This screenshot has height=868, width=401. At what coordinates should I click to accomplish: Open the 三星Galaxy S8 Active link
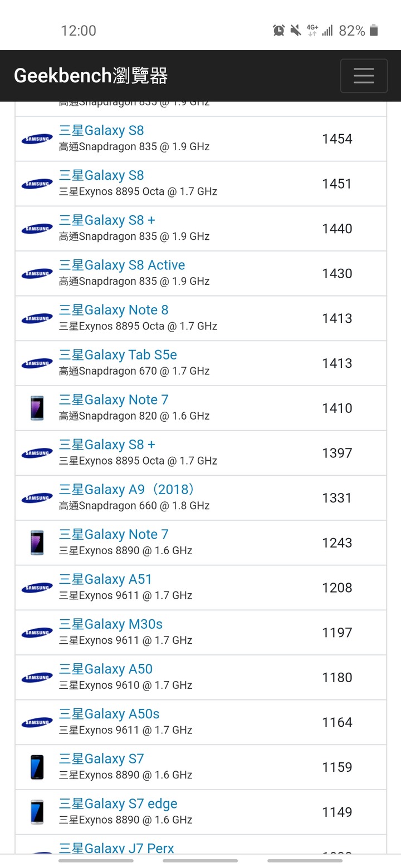point(122,265)
